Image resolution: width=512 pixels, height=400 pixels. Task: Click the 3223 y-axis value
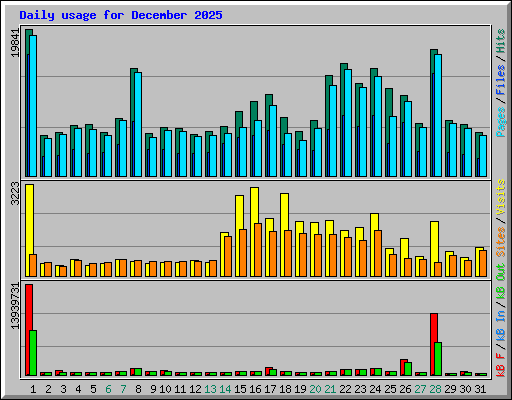pyautogui.click(x=15, y=193)
